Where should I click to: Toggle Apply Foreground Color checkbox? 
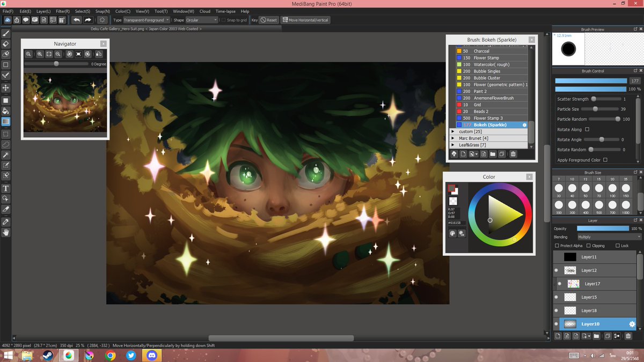605,160
